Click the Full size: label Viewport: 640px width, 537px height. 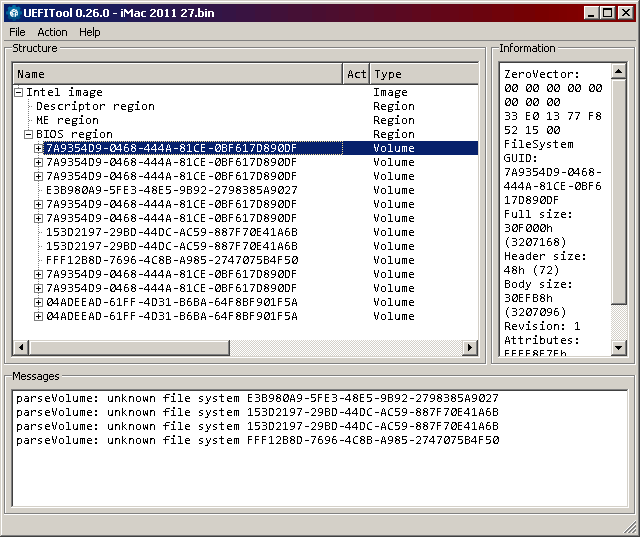tap(538, 214)
